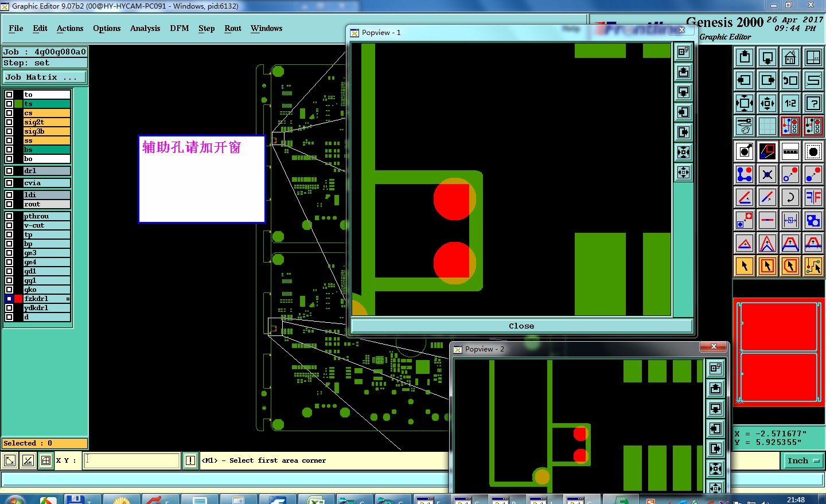This screenshot has width=826, height=504.
Task: Select the layer name sig3b
Action: (46, 131)
